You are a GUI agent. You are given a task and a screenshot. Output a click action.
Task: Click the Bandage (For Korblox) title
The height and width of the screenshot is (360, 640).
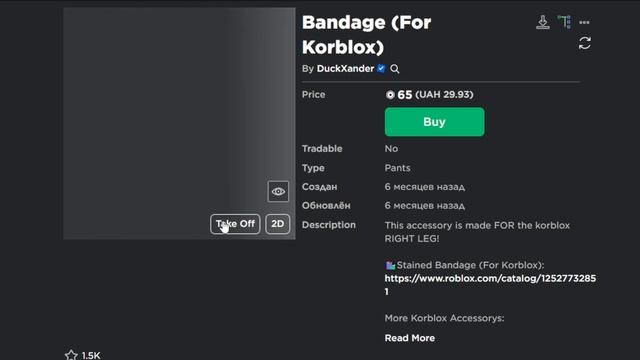pos(367,35)
